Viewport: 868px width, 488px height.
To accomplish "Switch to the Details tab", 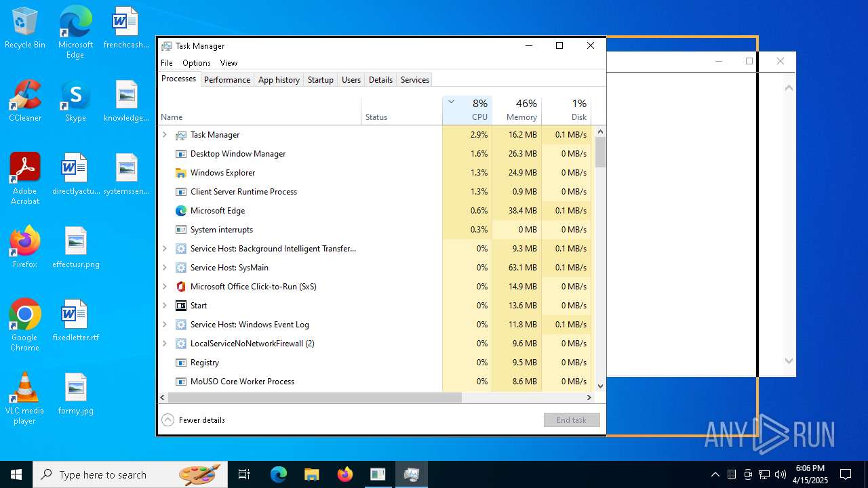I will coord(380,80).
